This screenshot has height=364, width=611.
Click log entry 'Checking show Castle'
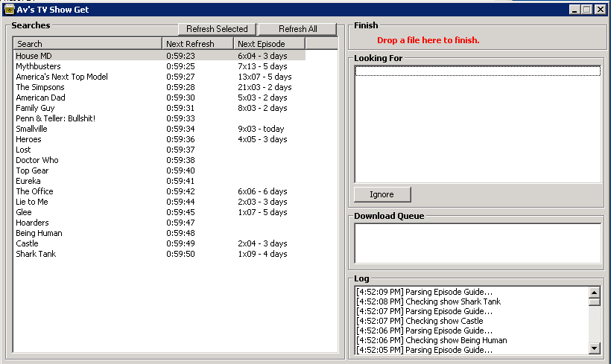click(420, 321)
